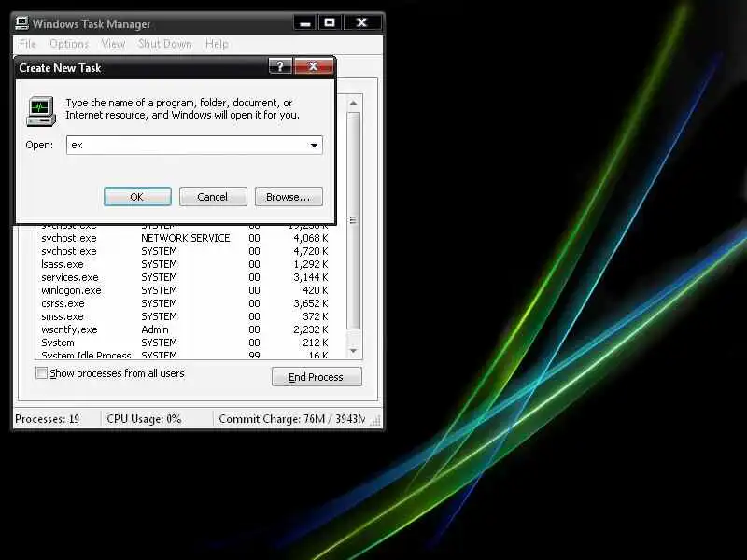The height and width of the screenshot is (560, 747).
Task: Click the scroll up arrow of process list
Action: 353,103
